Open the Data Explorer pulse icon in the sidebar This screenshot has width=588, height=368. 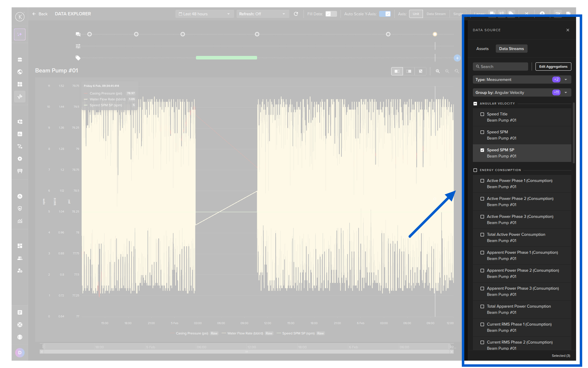coord(20,97)
